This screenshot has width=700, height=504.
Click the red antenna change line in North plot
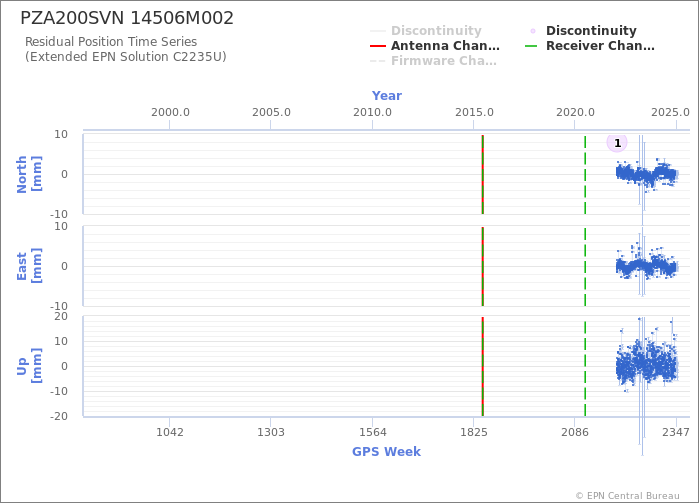coord(482,175)
